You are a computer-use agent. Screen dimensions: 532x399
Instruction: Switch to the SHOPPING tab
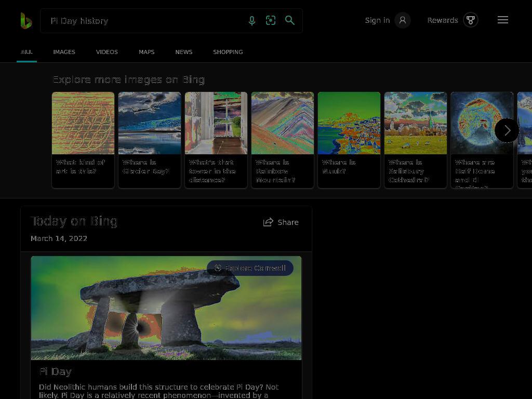[x=228, y=52]
